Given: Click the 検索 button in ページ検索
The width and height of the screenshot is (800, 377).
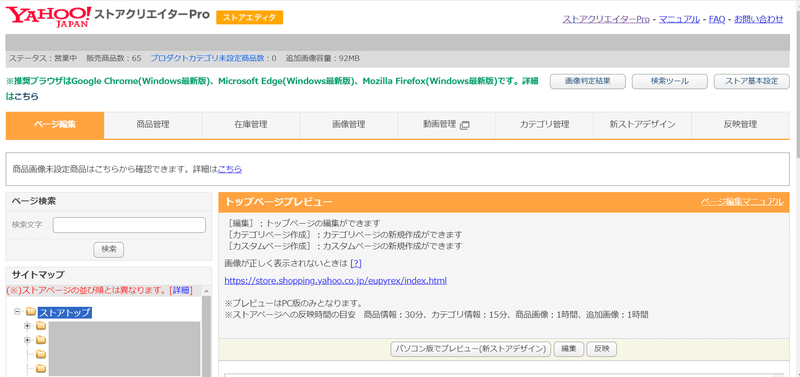Looking at the screenshot, I should [x=109, y=249].
